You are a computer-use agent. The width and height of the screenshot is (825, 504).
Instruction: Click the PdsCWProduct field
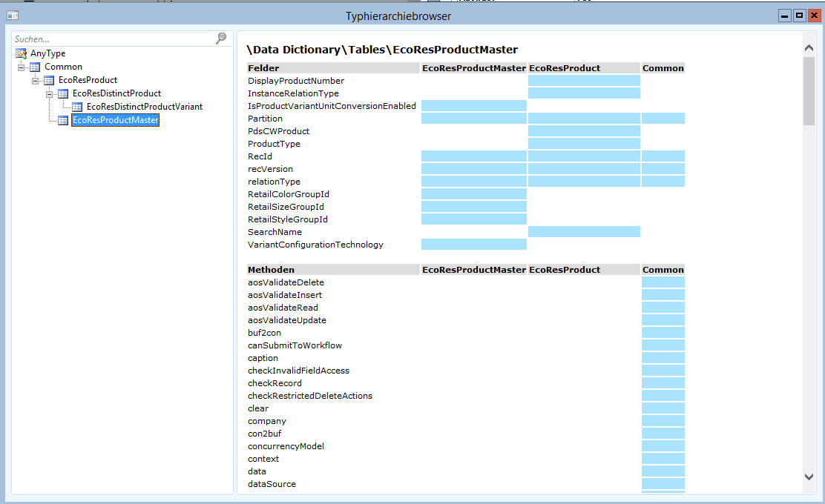point(279,131)
